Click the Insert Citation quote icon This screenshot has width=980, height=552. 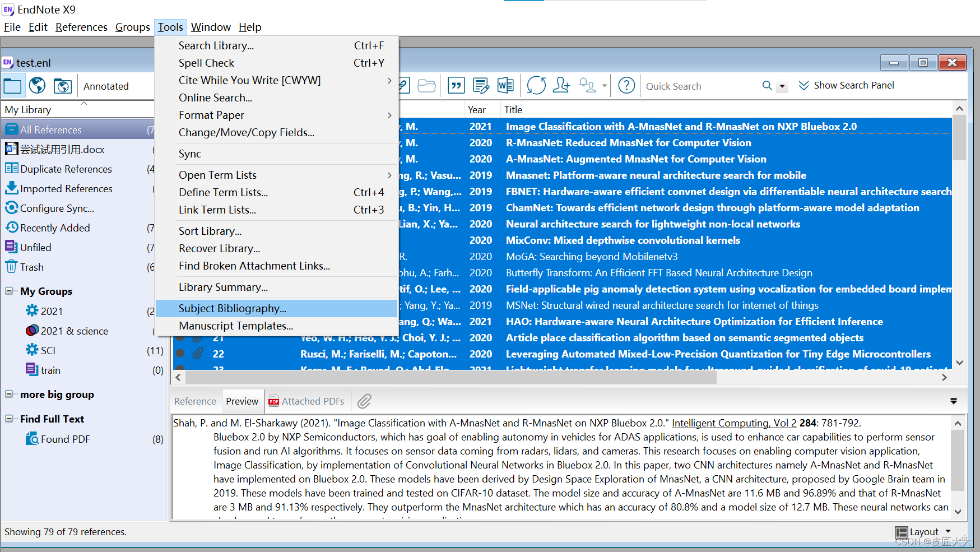(x=456, y=86)
